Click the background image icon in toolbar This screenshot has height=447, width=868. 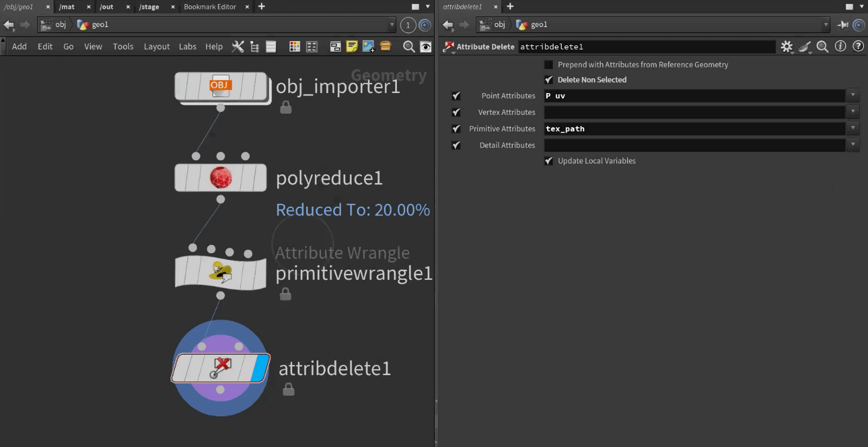point(369,47)
